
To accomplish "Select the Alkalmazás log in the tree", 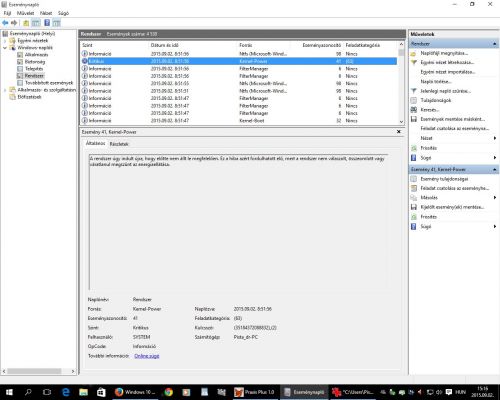I will coord(36,55).
